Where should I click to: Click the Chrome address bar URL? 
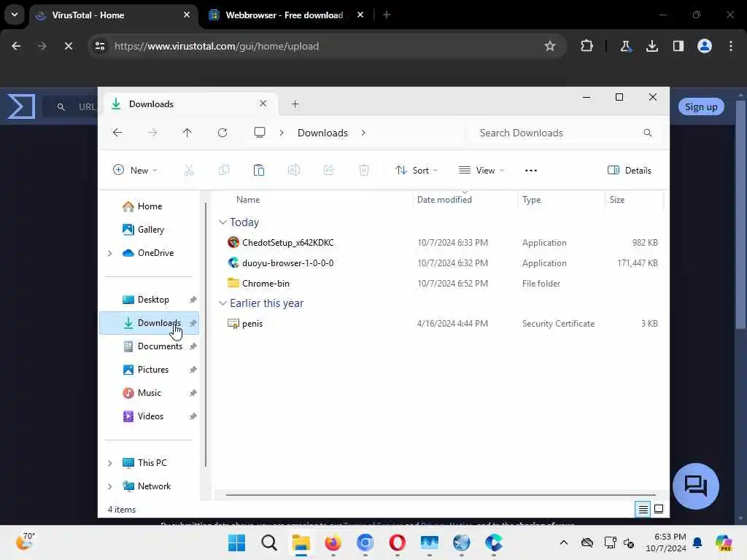[216, 46]
